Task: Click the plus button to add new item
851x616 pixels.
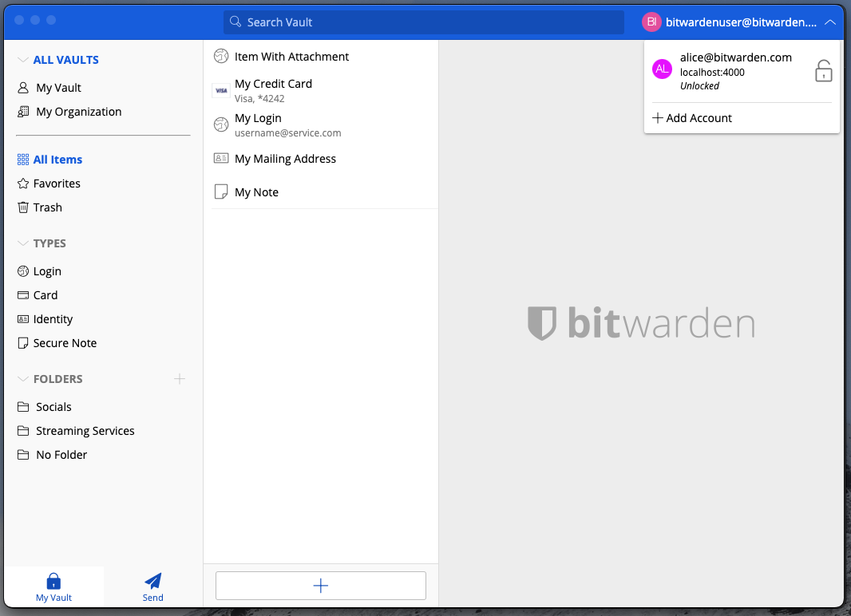Action: [320, 585]
